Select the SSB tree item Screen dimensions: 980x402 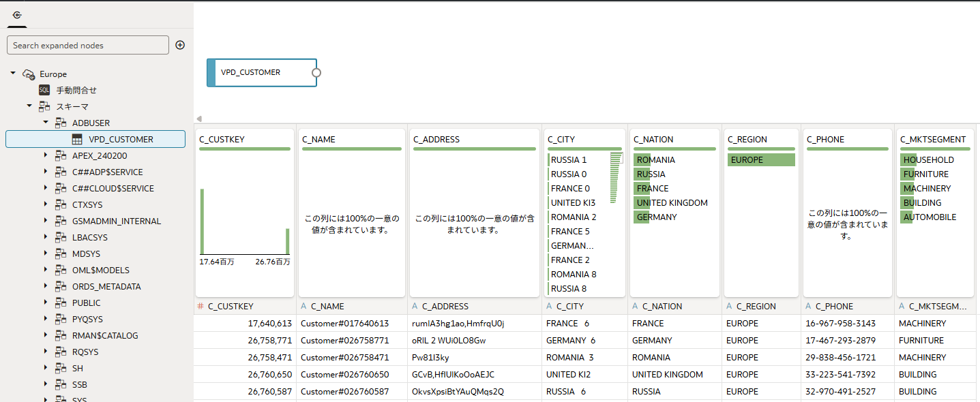80,384
